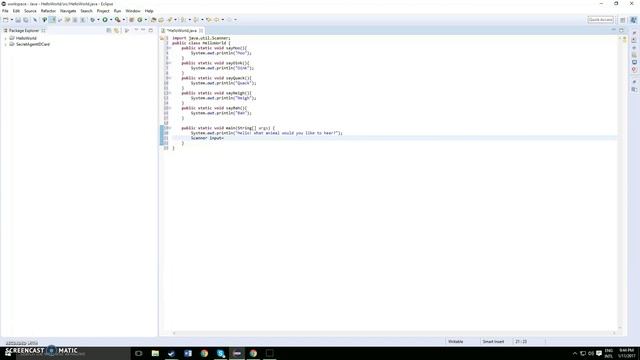Open the New wizard dropdown arrow
This screenshot has height=360, width=640.
click(11, 20)
